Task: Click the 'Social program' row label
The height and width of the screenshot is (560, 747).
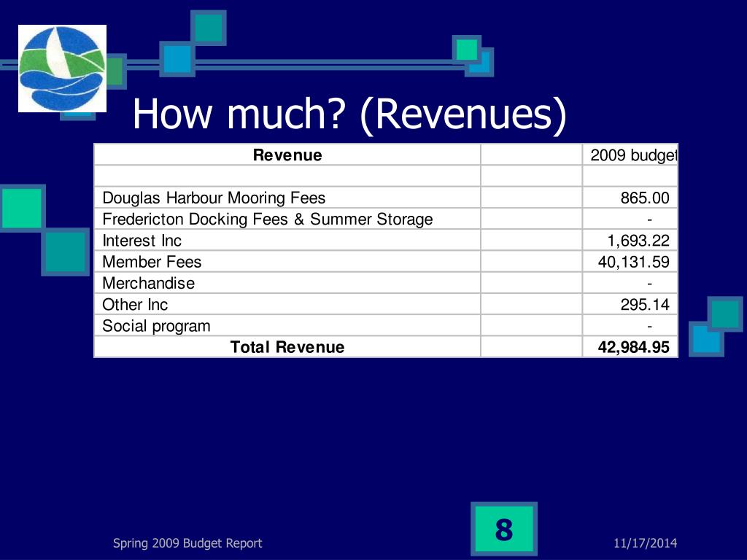Action: coord(156,326)
